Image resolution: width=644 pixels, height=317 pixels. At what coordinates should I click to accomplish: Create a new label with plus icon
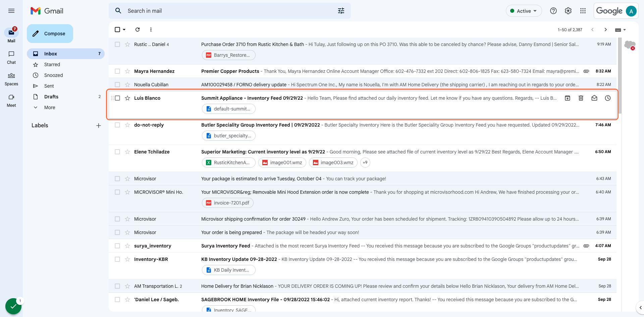pos(99,126)
